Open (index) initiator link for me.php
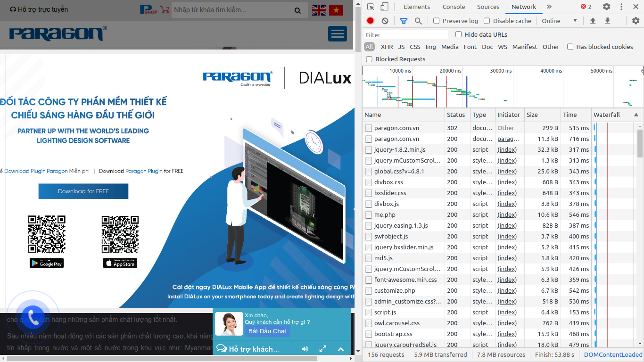Screen dimensions: 644x362 [x=507, y=214]
